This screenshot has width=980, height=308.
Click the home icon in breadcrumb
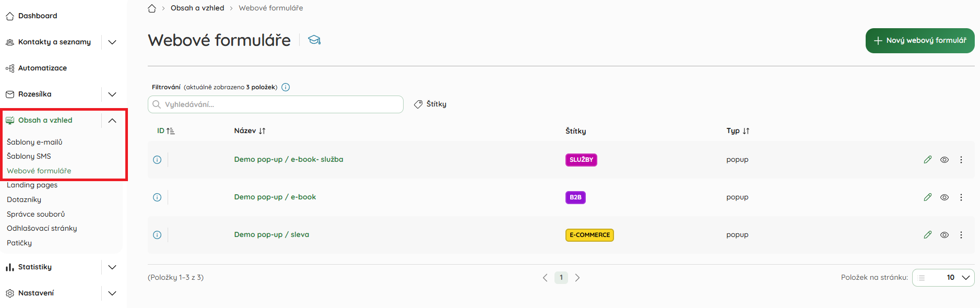point(152,8)
